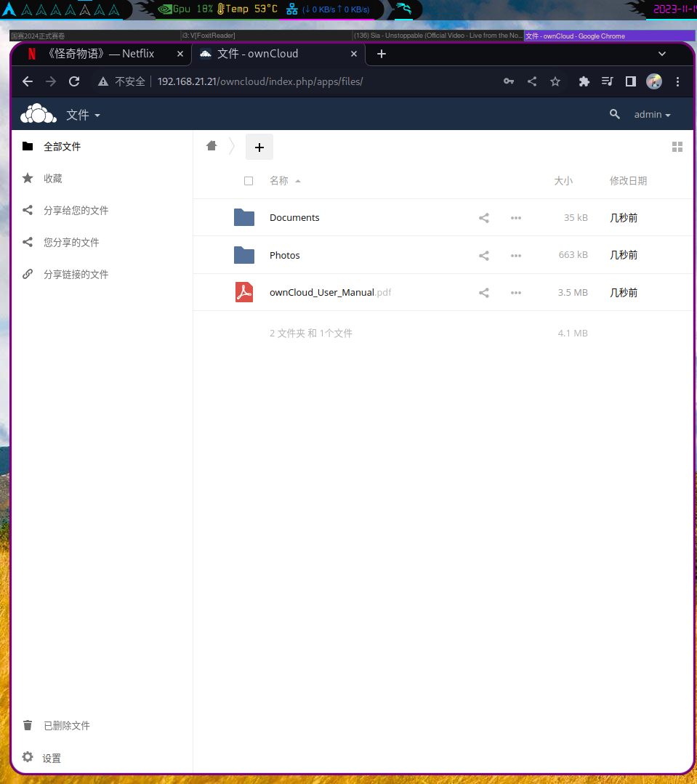The image size is (697, 784).
Task: Click the PDF icon next to ownCloud_User_Manual
Action: (x=243, y=291)
